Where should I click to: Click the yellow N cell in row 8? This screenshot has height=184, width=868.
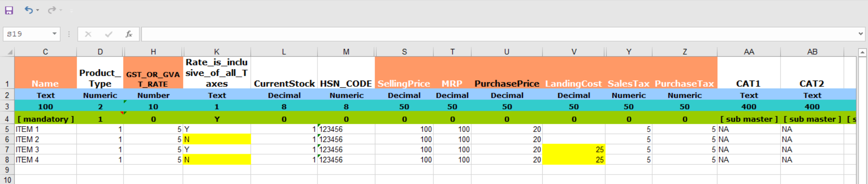coord(217,160)
